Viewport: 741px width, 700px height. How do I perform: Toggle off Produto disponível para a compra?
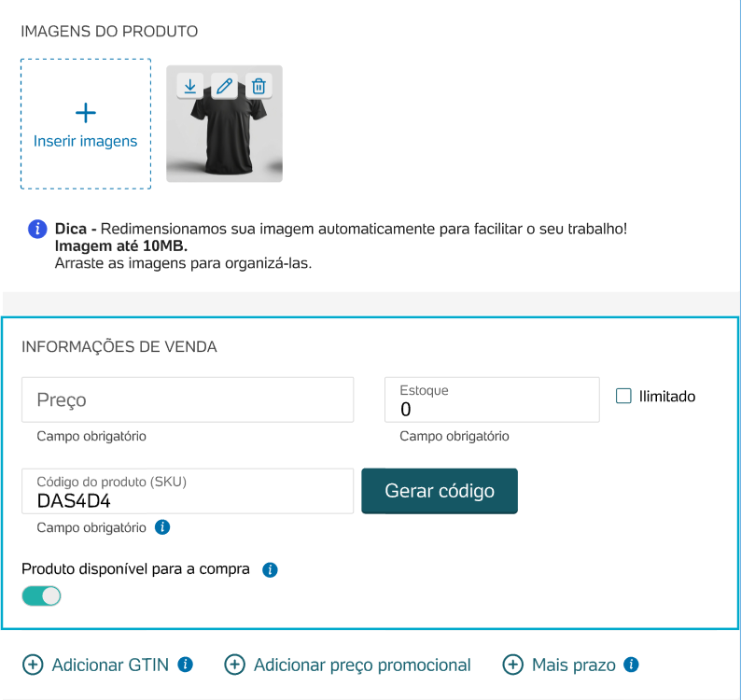(42, 596)
